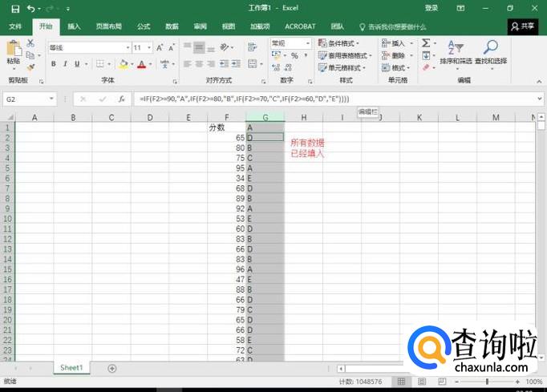The image size is (547, 392).
Task: Click the Share button
Action: (523, 26)
